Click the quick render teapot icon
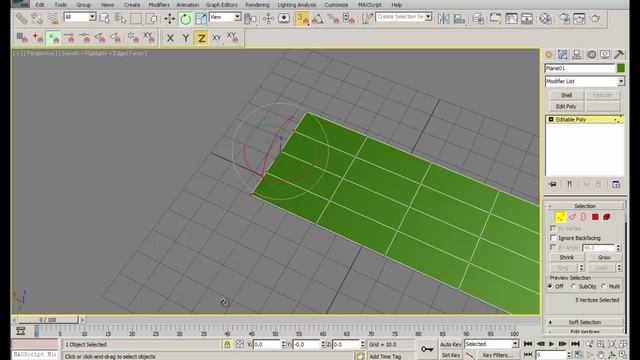Viewport: 640px width, 360px height. pyautogui.click(x=596, y=18)
